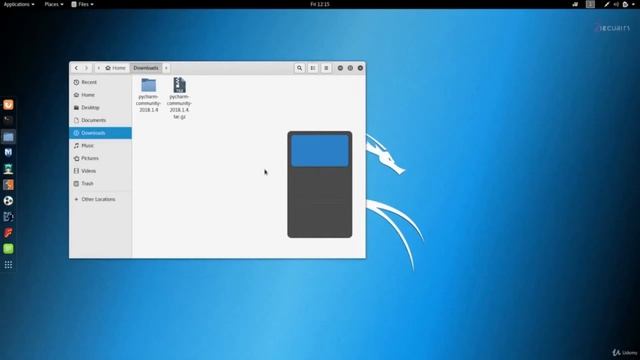Open the Places menu
The width and height of the screenshot is (640, 360).
coord(54,4)
